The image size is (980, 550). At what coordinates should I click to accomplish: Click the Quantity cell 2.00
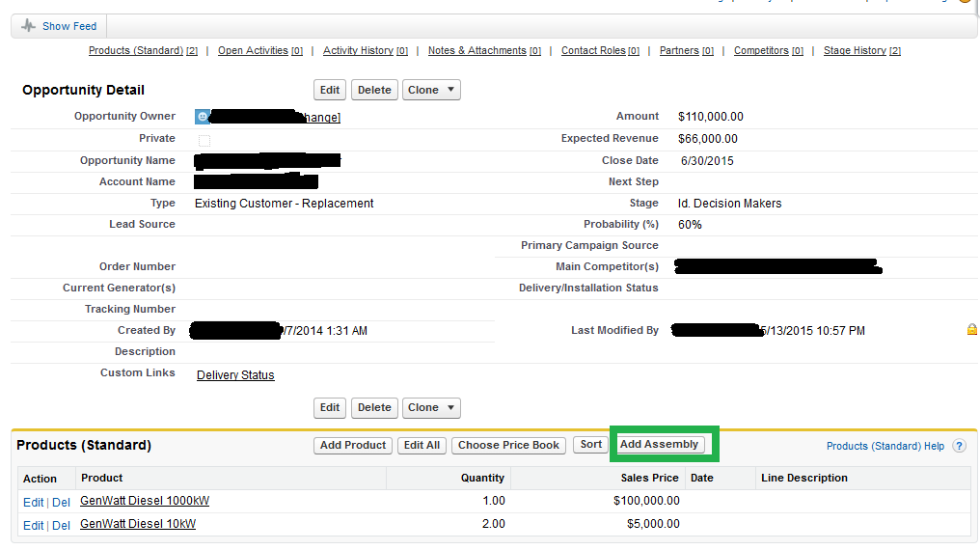tap(493, 524)
